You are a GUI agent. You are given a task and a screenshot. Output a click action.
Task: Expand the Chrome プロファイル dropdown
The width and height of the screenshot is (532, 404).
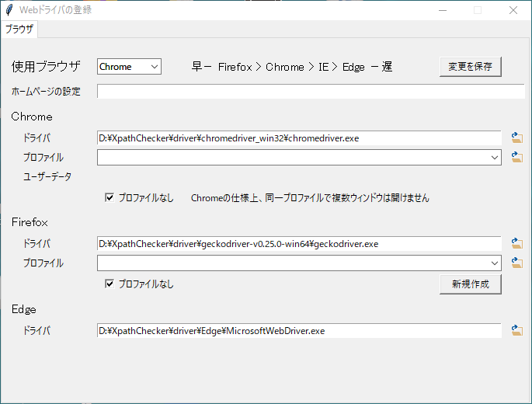pos(299,158)
